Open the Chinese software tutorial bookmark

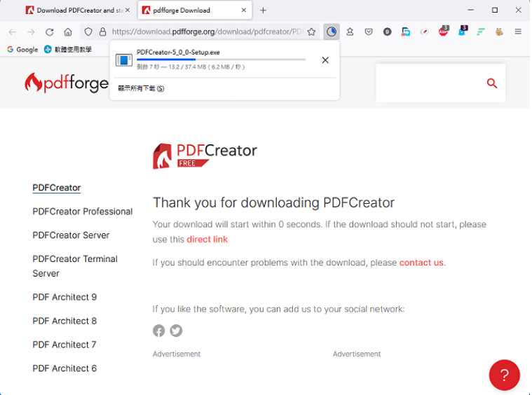68,50
